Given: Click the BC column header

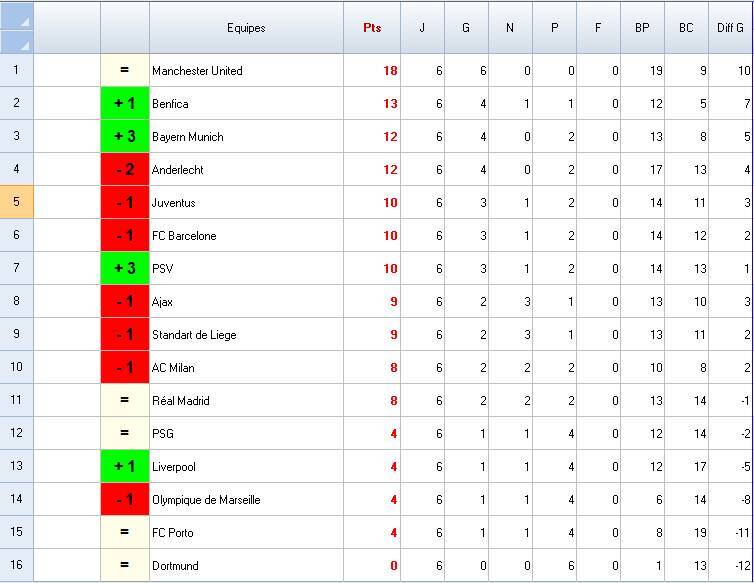Looking at the screenshot, I should [686, 28].
